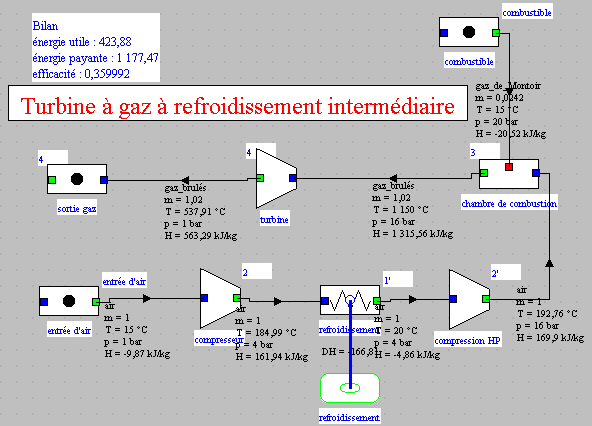Click the 'énergie payante : 1 177,47' line
This screenshot has width=592, height=426.
click(96, 58)
